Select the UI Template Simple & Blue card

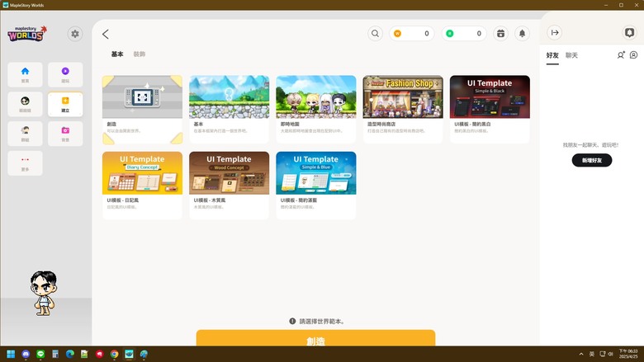(316, 186)
